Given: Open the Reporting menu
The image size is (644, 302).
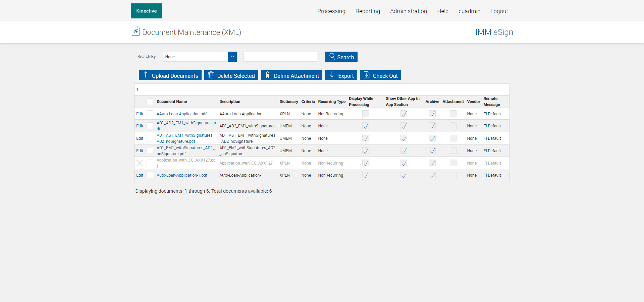Looking at the screenshot, I should [368, 11].
